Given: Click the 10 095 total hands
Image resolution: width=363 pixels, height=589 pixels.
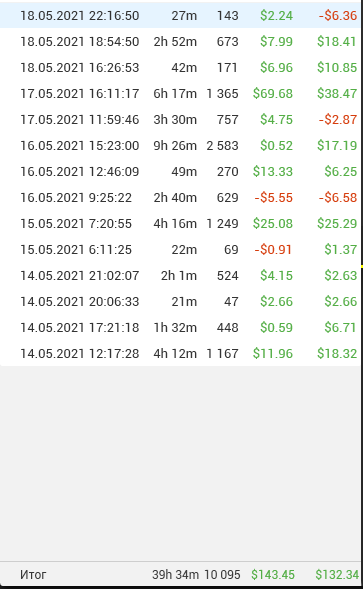Looking at the screenshot, I should [x=222, y=574].
